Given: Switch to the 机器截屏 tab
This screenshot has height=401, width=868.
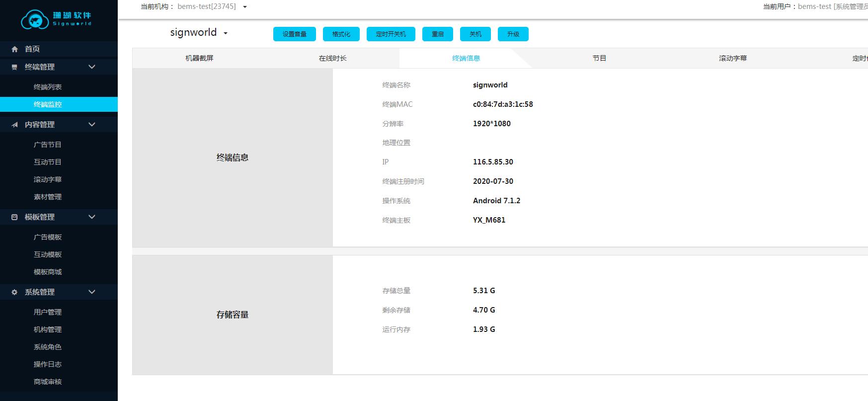Looking at the screenshot, I should coord(199,58).
